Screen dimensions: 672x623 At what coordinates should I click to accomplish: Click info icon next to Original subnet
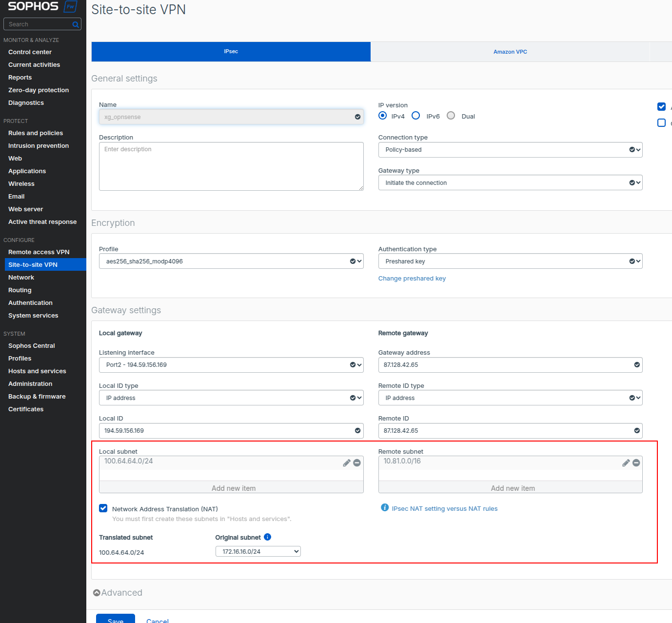click(267, 537)
